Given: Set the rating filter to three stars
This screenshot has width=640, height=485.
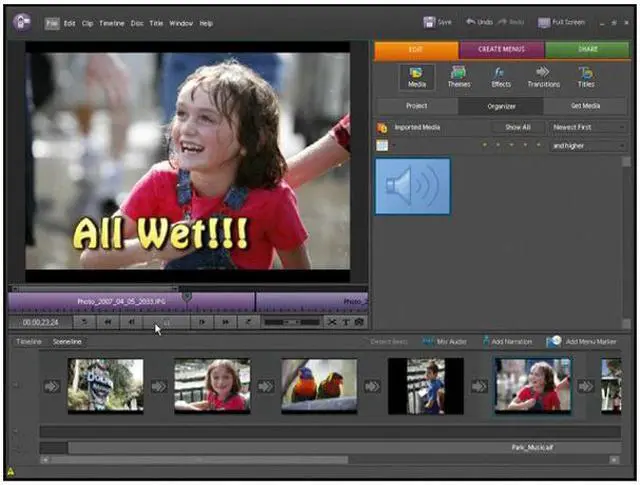Looking at the screenshot, I should 511,145.
